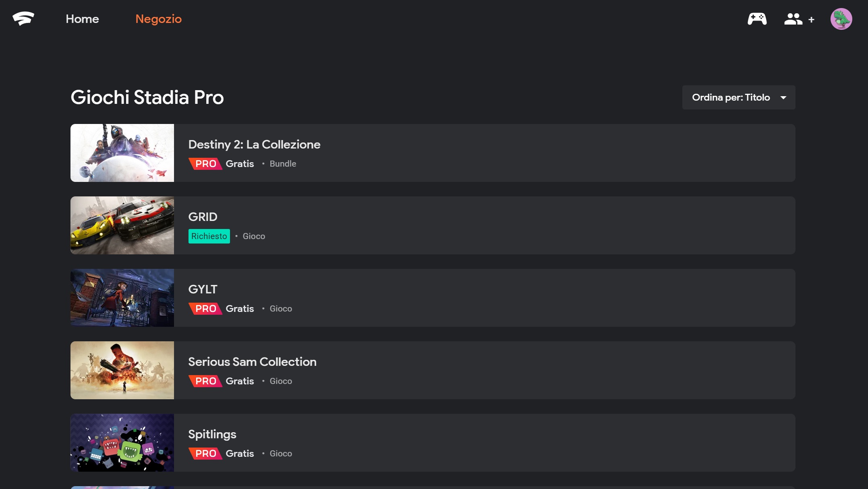Expand the Ordina per: Titolo dropdown

coord(739,97)
